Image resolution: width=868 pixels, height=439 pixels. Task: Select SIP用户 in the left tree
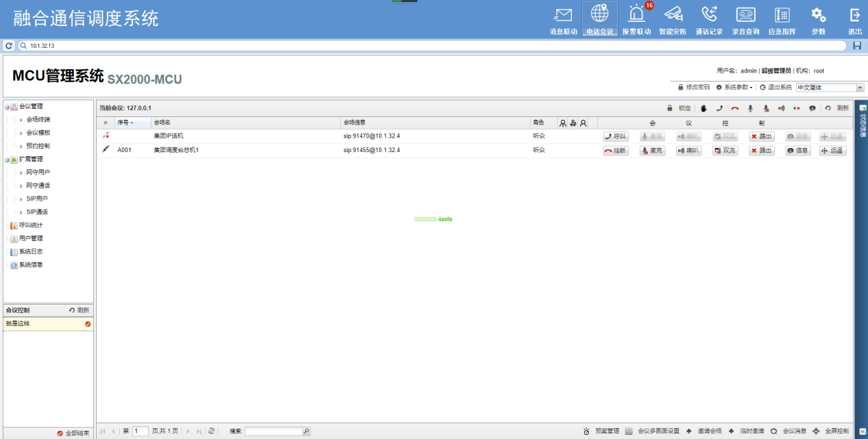36,199
